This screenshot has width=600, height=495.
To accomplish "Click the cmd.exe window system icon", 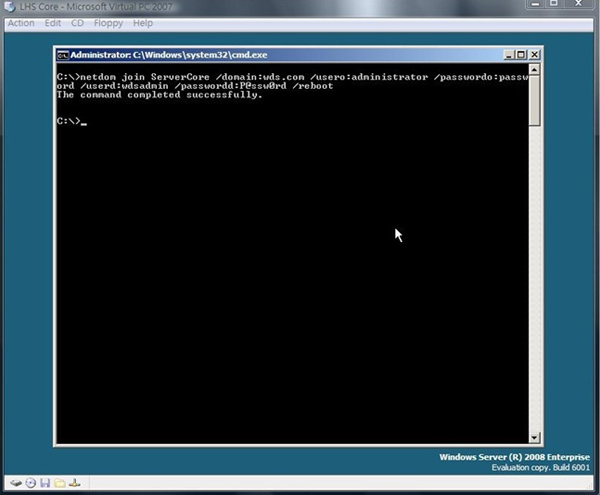I will click(62, 54).
